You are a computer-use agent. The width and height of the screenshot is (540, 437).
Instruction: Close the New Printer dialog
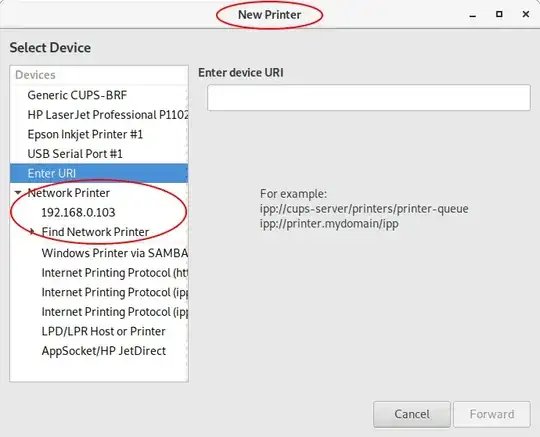pos(526,14)
